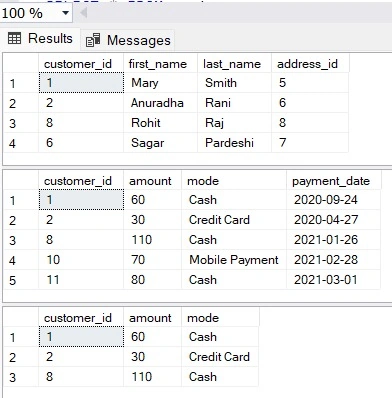Click the left scroll arrow beside zoom

point(83,13)
